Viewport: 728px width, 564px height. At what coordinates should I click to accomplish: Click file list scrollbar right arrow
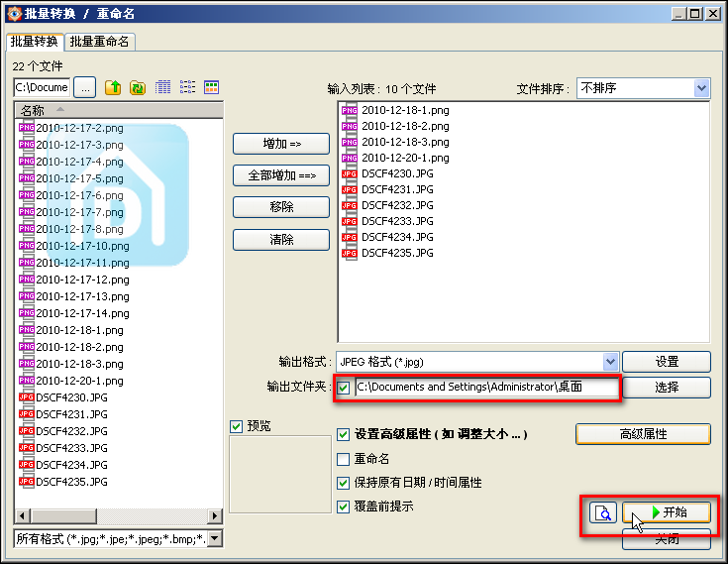pyautogui.click(x=214, y=515)
